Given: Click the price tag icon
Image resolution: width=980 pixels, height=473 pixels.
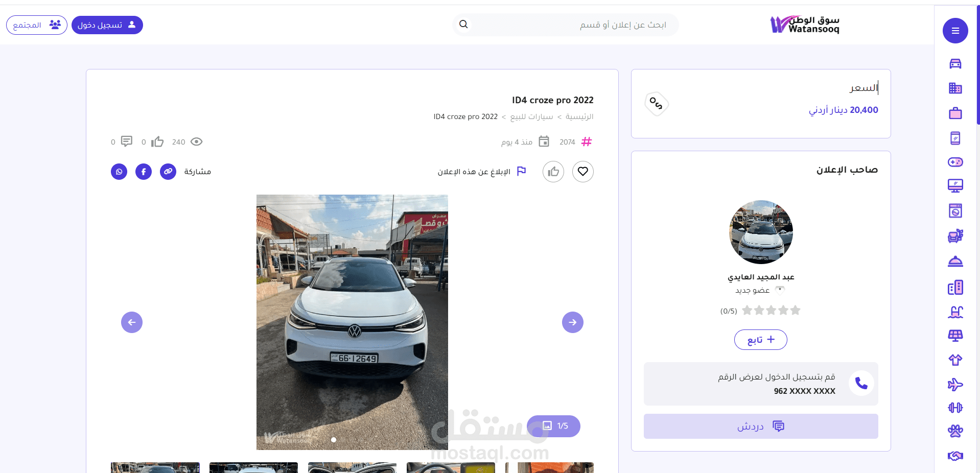Looking at the screenshot, I should coord(656,104).
